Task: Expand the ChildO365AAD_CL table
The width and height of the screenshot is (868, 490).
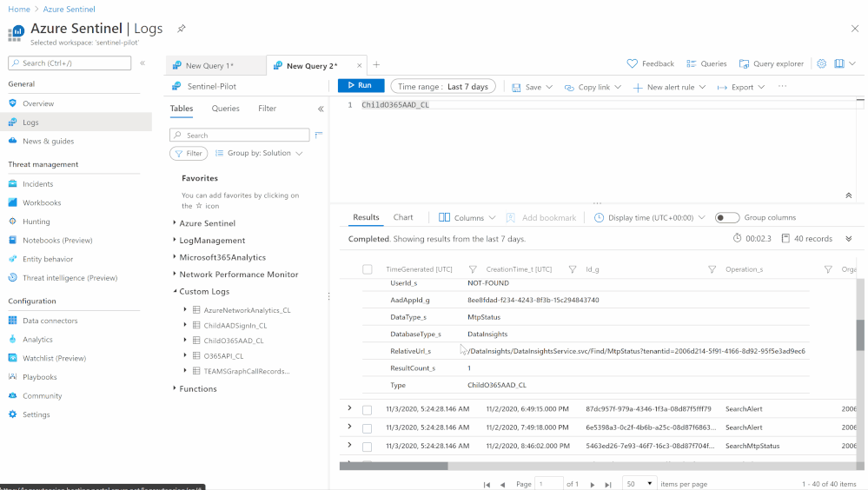Action: [185, 340]
